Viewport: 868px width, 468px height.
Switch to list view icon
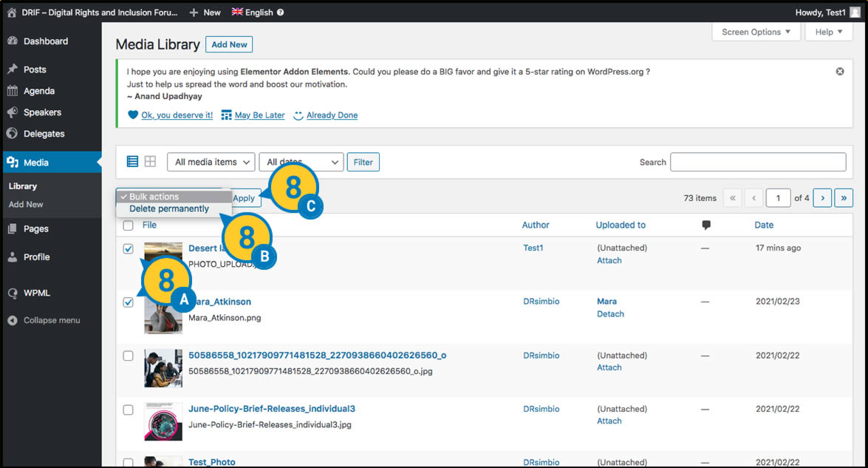coord(133,161)
